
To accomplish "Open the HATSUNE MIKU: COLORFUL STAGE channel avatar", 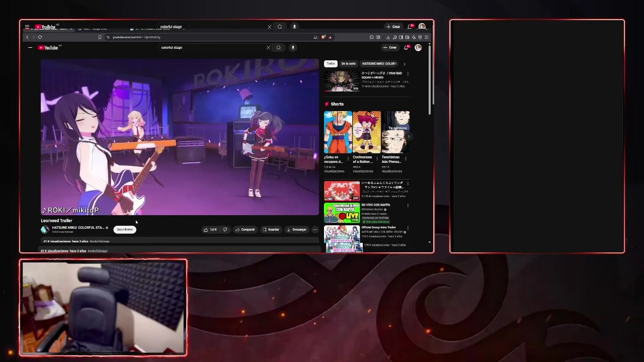I will click(45, 230).
